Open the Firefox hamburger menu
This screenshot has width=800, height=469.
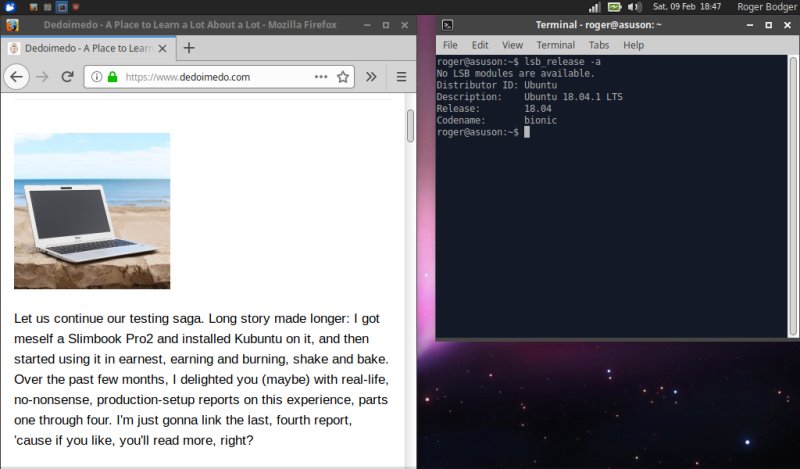(x=401, y=77)
